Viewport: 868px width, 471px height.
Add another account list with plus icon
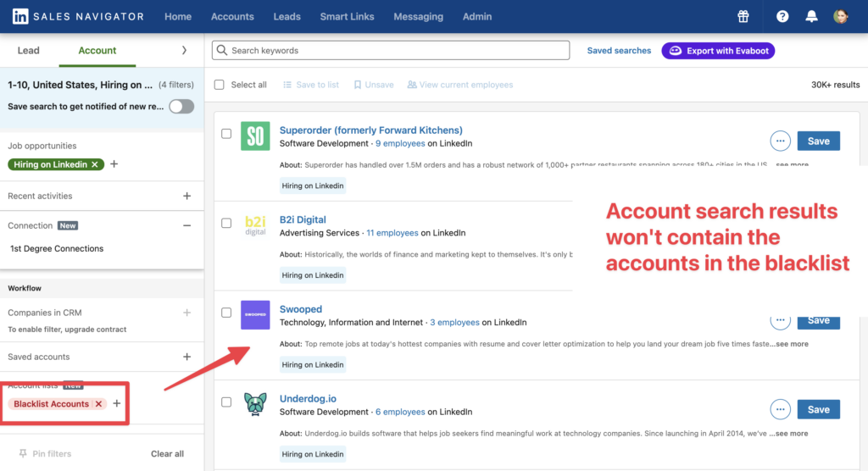[x=116, y=403]
